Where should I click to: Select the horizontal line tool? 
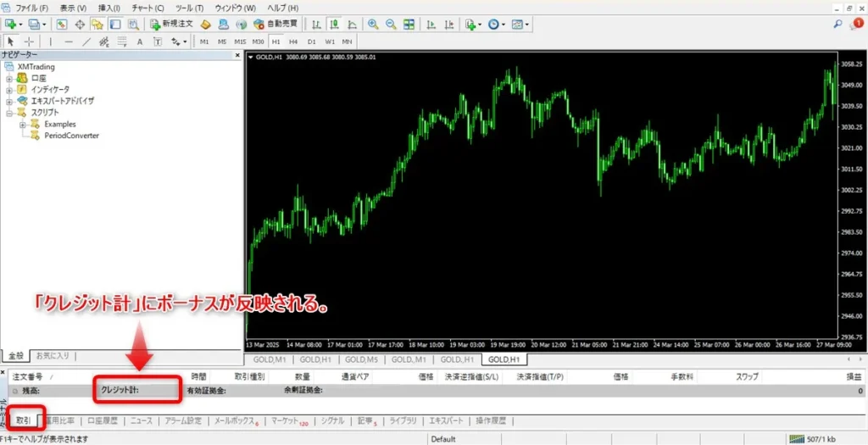pyautogui.click(x=69, y=42)
